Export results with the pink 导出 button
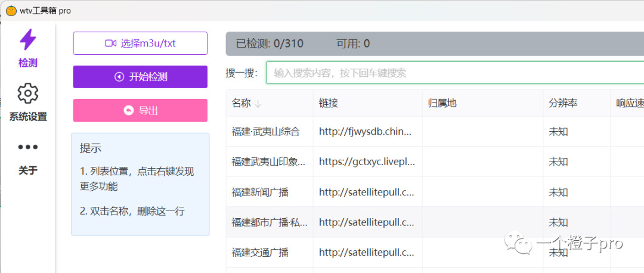The height and width of the screenshot is (273, 644). click(140, 110)
